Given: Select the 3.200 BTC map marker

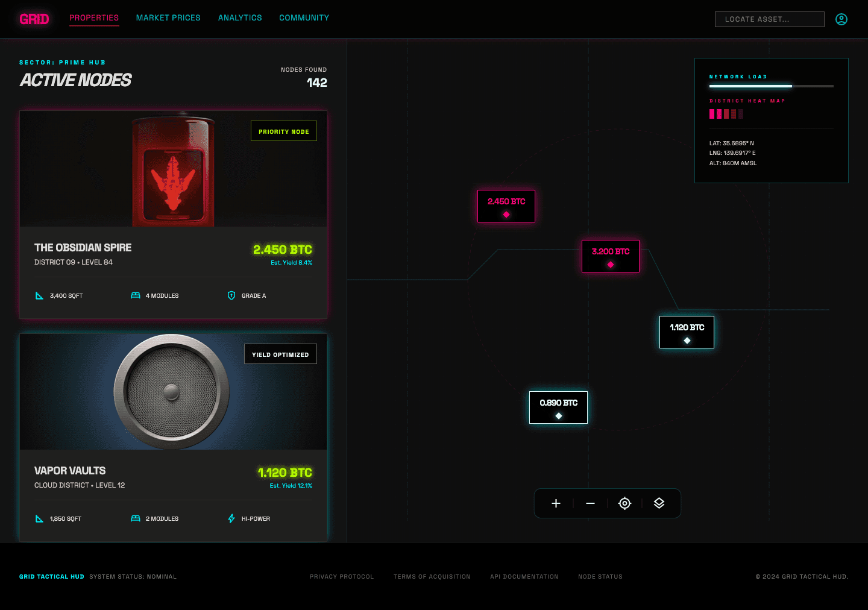Looking at the screenshot, I should click(x=610, y=256).
